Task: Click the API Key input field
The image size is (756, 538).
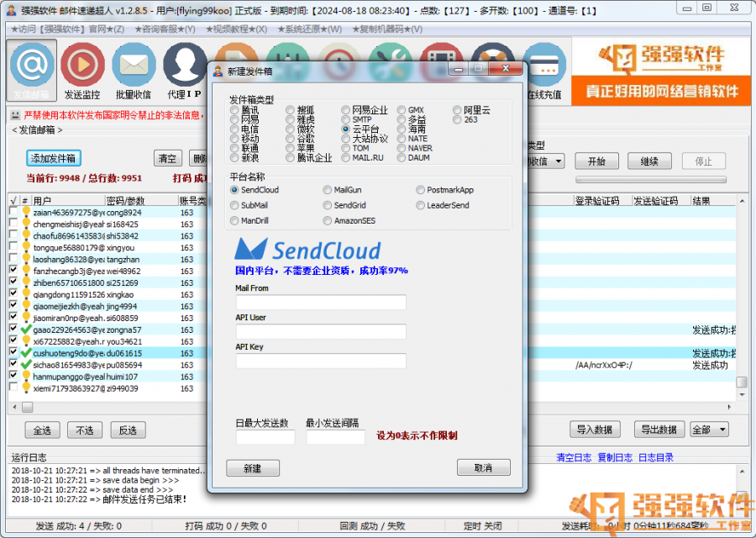Action: click(321, 361)
